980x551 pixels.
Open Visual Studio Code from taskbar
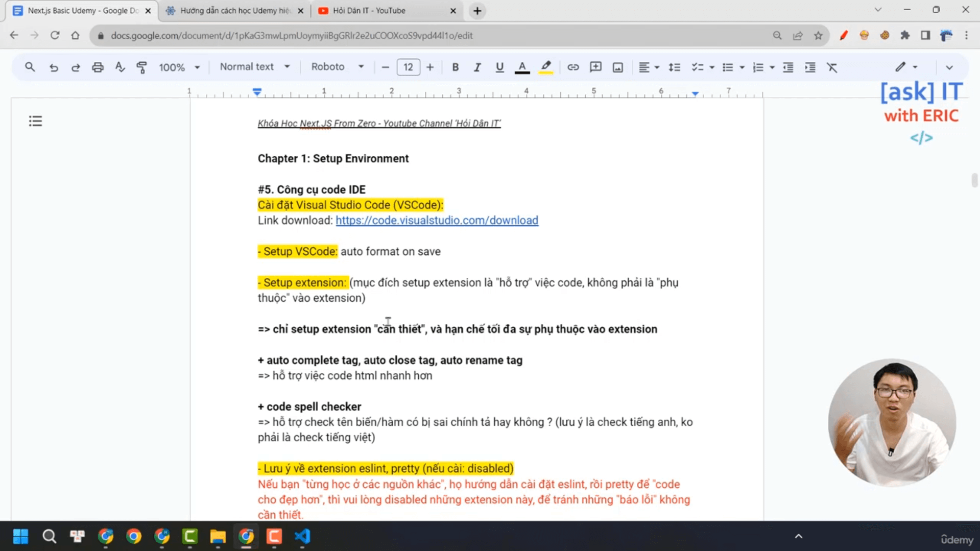coord(302,536)
